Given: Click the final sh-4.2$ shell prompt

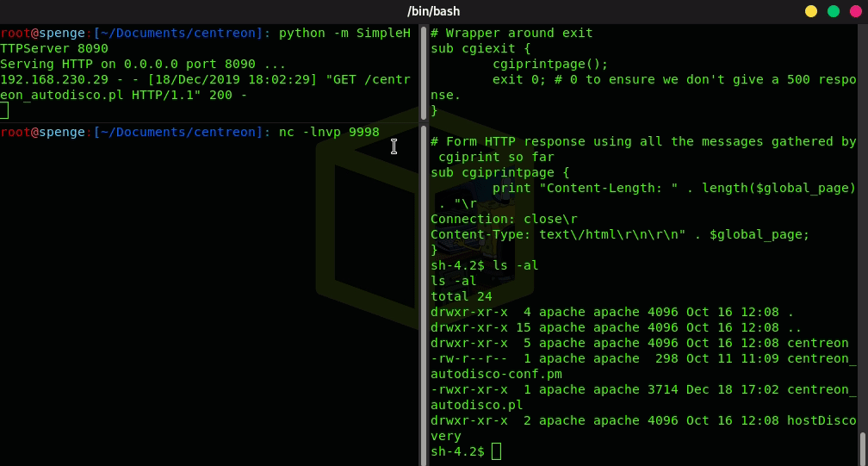Looking at the screenshot, I should [x=457, y=451].
